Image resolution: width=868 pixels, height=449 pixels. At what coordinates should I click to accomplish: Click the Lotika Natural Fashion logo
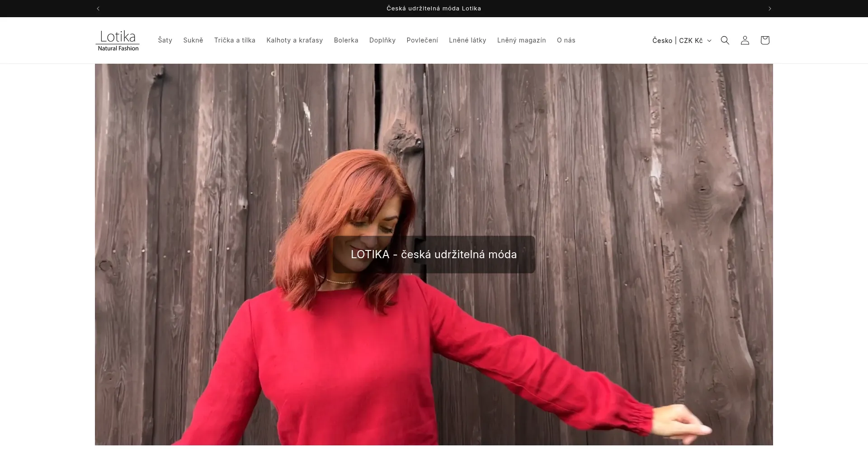point(118,40)
